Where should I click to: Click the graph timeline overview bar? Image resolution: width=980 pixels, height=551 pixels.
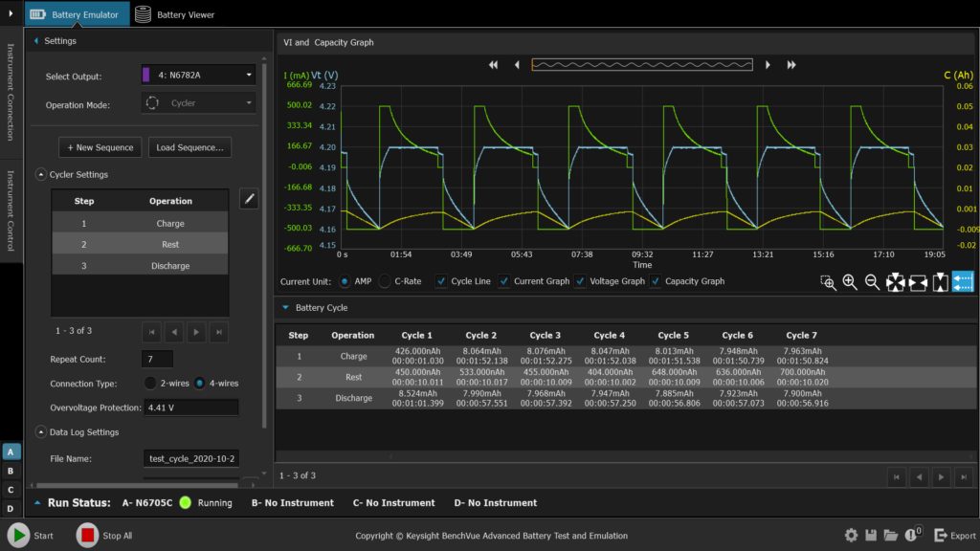tap(642, 64)
